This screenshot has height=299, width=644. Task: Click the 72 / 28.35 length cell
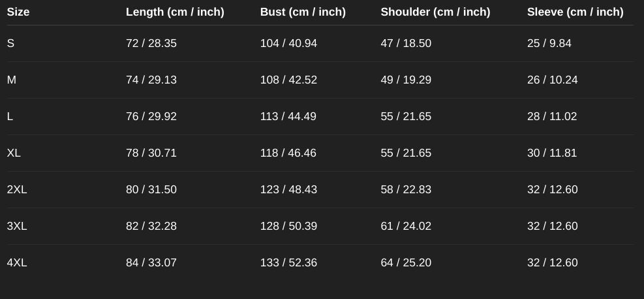pyautogui.click(x=151, y=43)
